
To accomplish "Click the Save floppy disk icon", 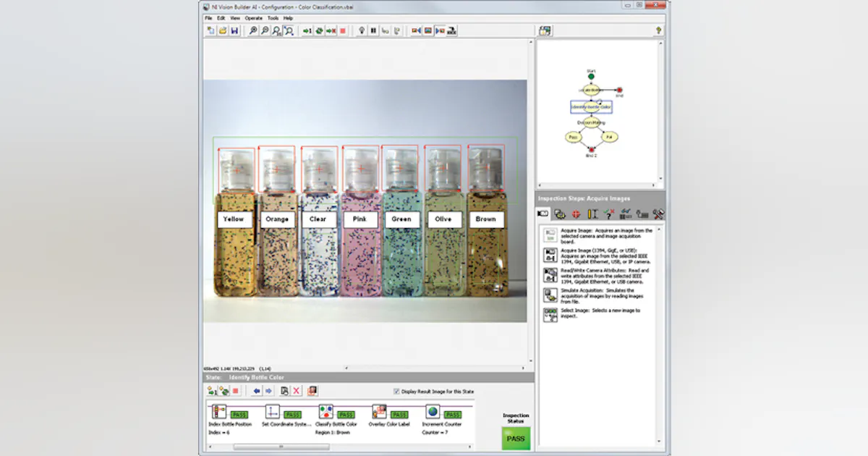I will coord(234,30).
